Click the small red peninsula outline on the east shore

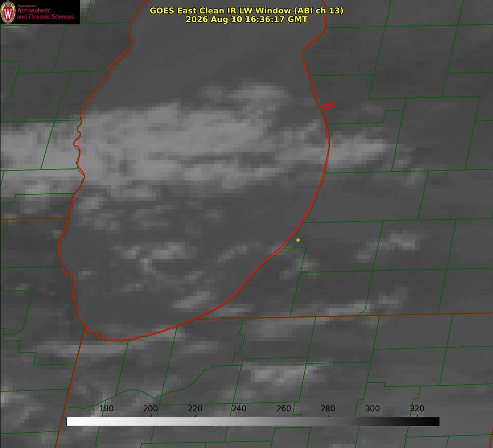point(327,106)
